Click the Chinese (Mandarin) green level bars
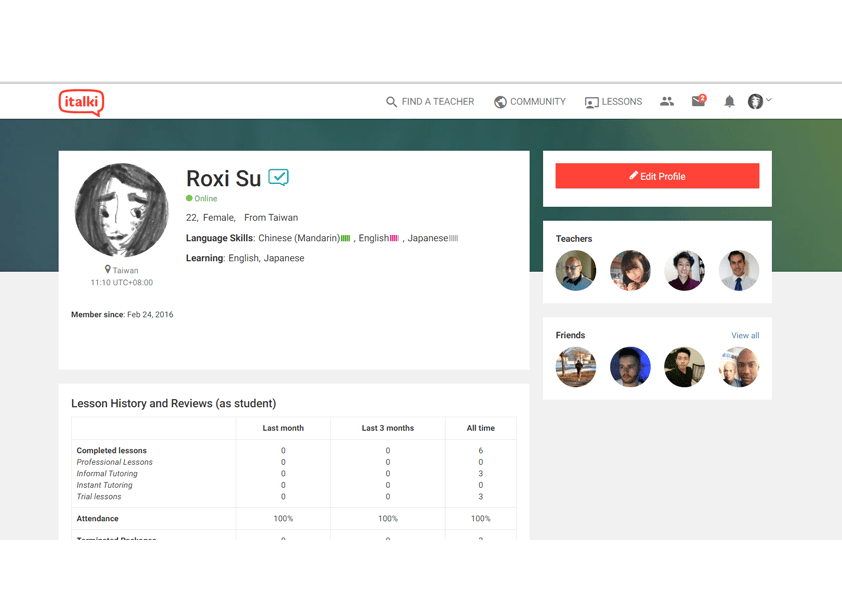The width and height of the screenshot is (842, 595). point(346,239)
